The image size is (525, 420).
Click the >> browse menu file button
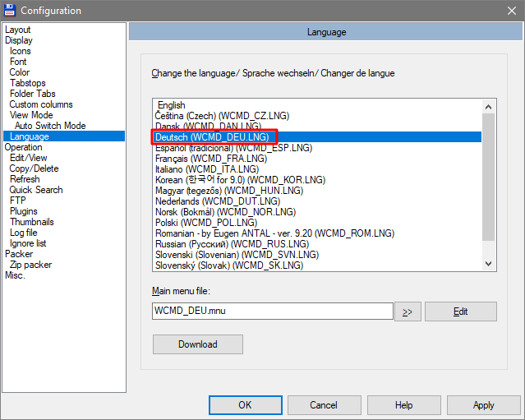[x=408, y=312]
